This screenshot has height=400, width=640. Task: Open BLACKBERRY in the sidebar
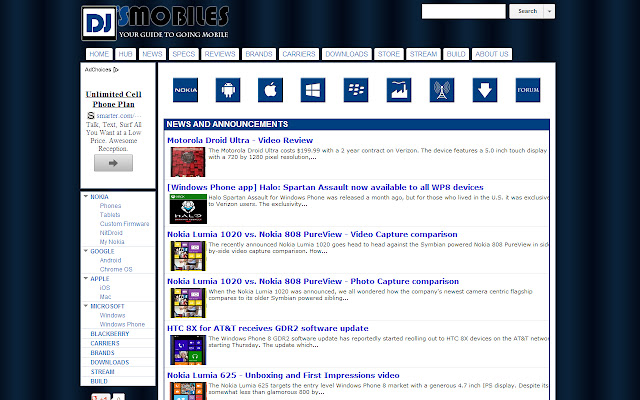(x=110, y=334)
